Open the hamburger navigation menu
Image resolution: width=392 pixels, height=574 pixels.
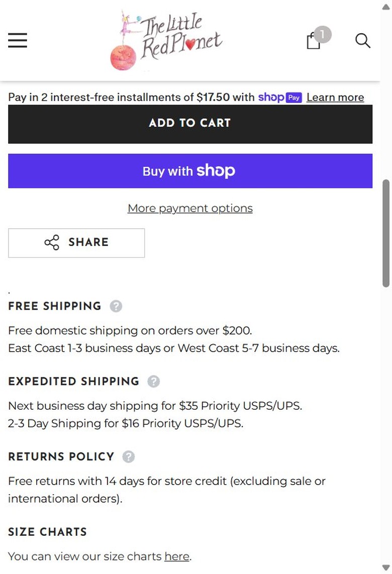coord(18,40)
